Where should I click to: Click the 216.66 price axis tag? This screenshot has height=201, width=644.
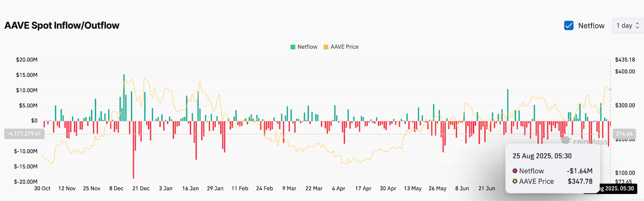tap(624, 134)
